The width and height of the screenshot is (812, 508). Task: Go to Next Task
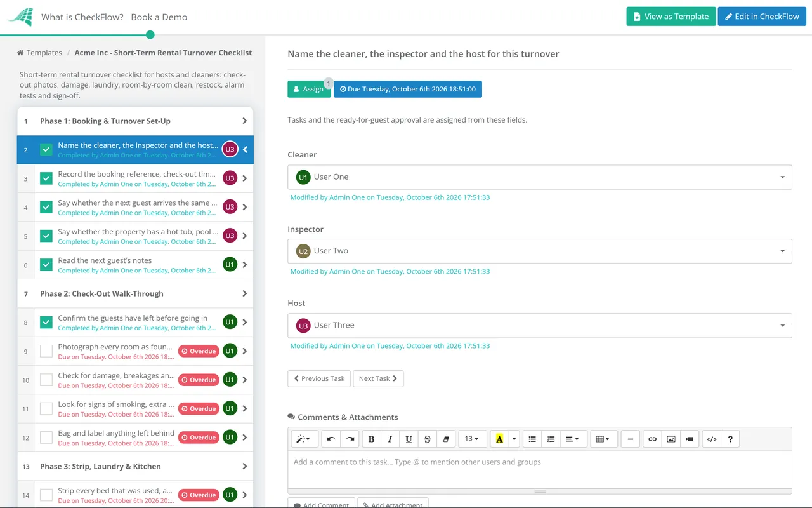[x=378, y=378]
